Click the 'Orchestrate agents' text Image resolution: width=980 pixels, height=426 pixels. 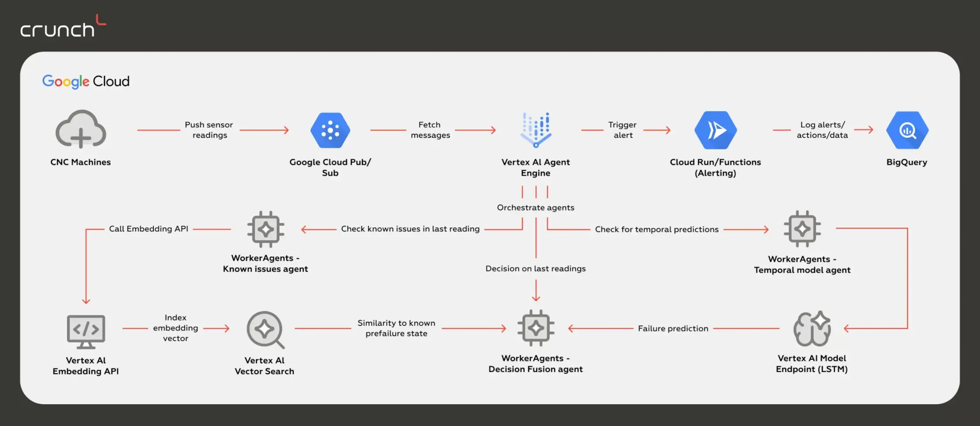pos(536,208)
